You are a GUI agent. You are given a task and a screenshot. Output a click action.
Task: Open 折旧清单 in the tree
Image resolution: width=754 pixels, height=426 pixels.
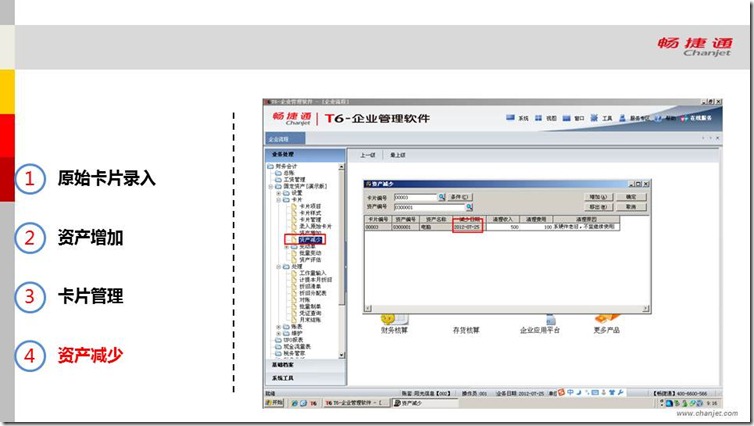pos(309,287)
